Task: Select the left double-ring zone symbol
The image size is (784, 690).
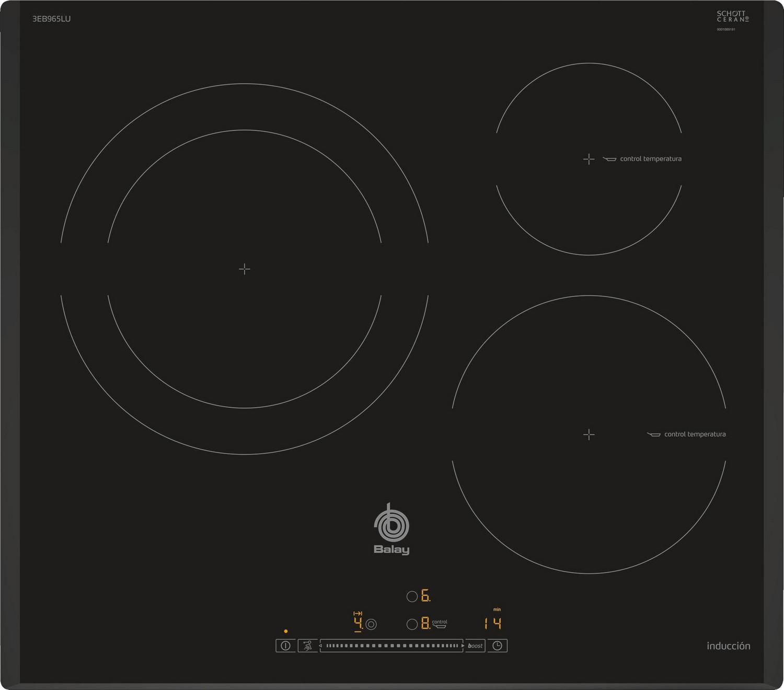Action: tap(371, 624)
